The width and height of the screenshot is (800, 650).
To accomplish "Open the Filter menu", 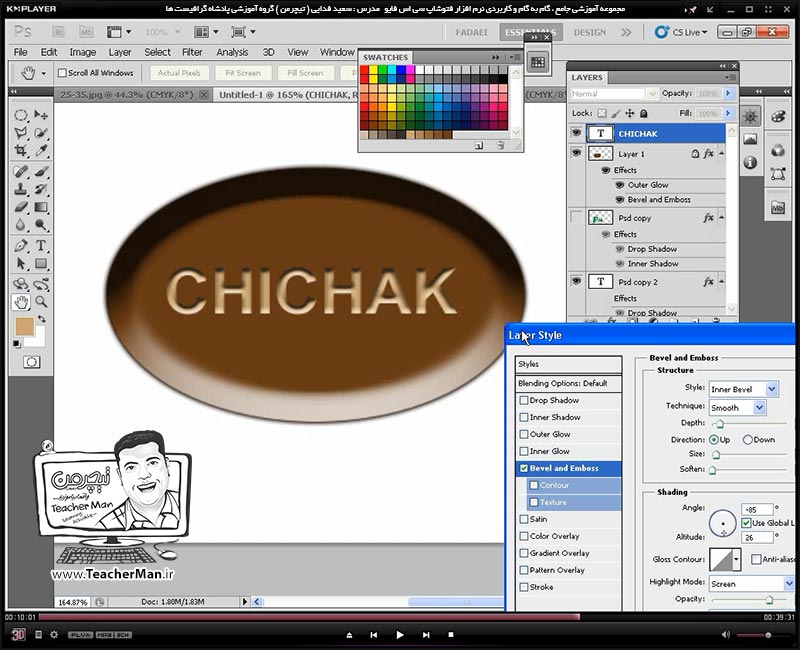I will (x=192, y=53).
